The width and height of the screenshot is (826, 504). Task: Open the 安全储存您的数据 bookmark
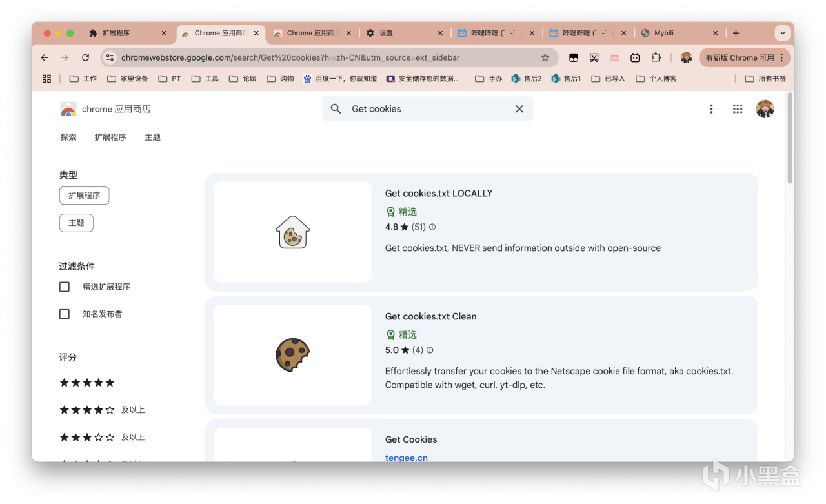(x=423, y=79)
